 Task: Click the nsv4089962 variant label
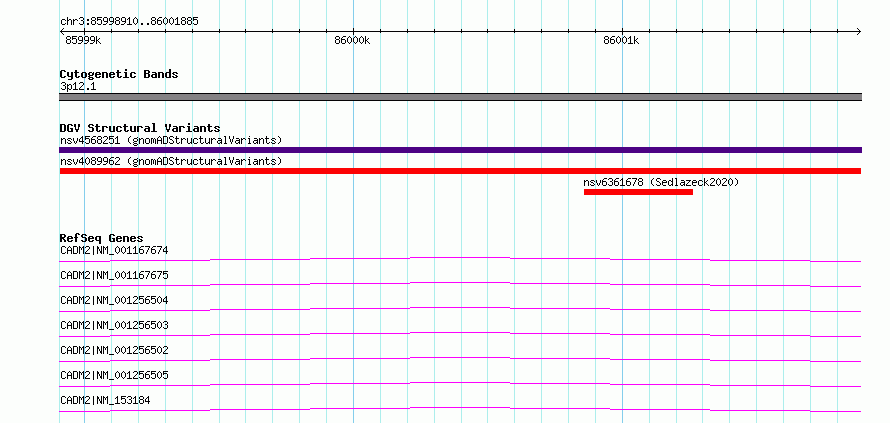point(171,161)
